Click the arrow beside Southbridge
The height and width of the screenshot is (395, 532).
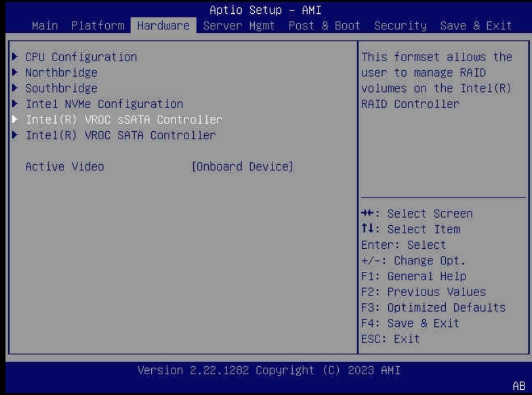[15, 88]
